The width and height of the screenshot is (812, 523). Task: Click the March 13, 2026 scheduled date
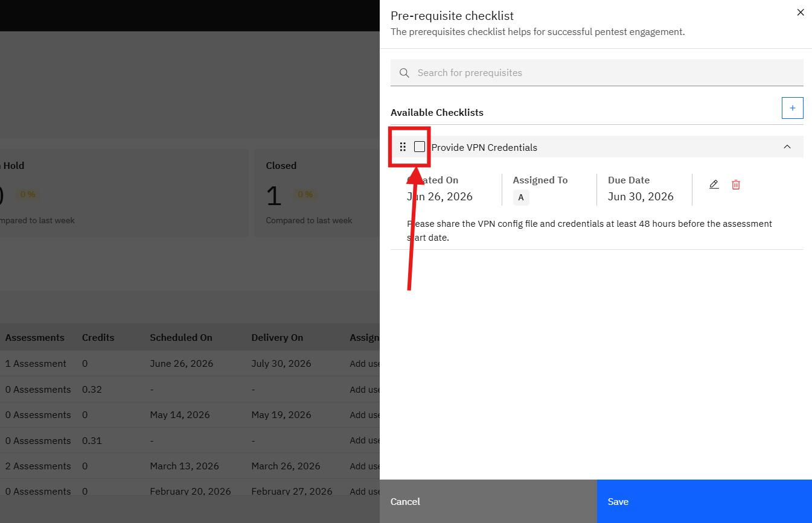[184, 466]
